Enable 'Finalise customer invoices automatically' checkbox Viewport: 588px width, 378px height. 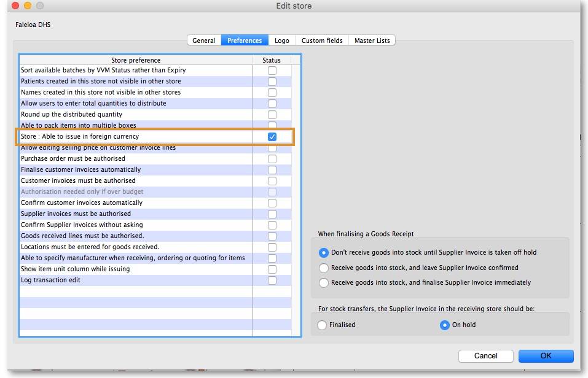tap(272, 170)
